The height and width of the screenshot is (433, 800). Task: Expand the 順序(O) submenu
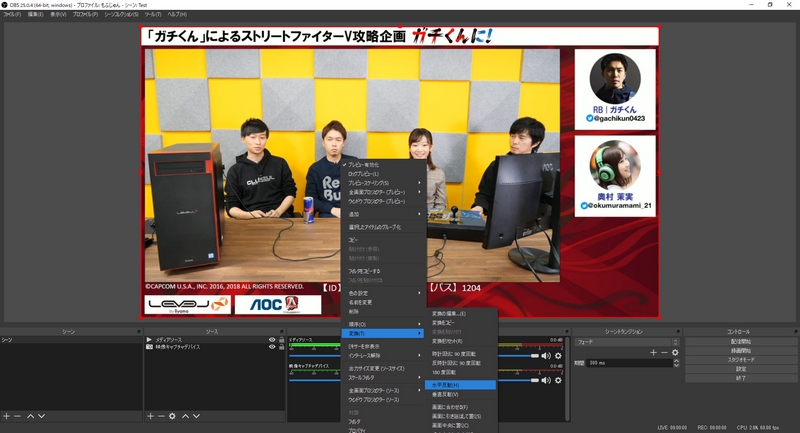tap(384, 324)
